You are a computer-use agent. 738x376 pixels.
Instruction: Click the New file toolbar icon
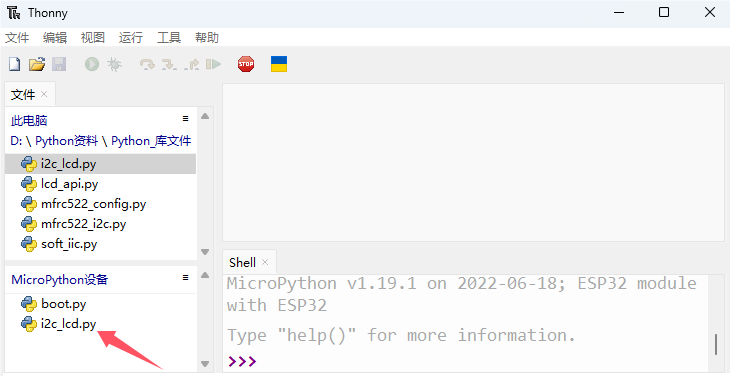pos(15,64)
